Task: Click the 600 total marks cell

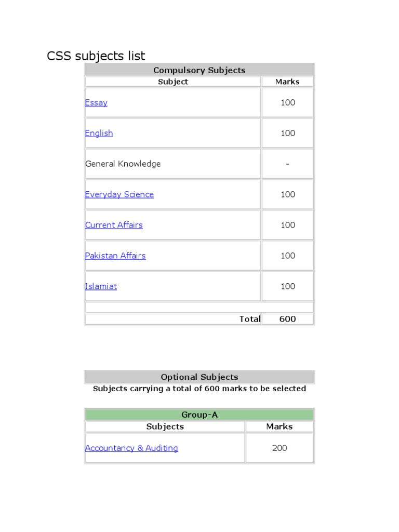Action: 287,319
